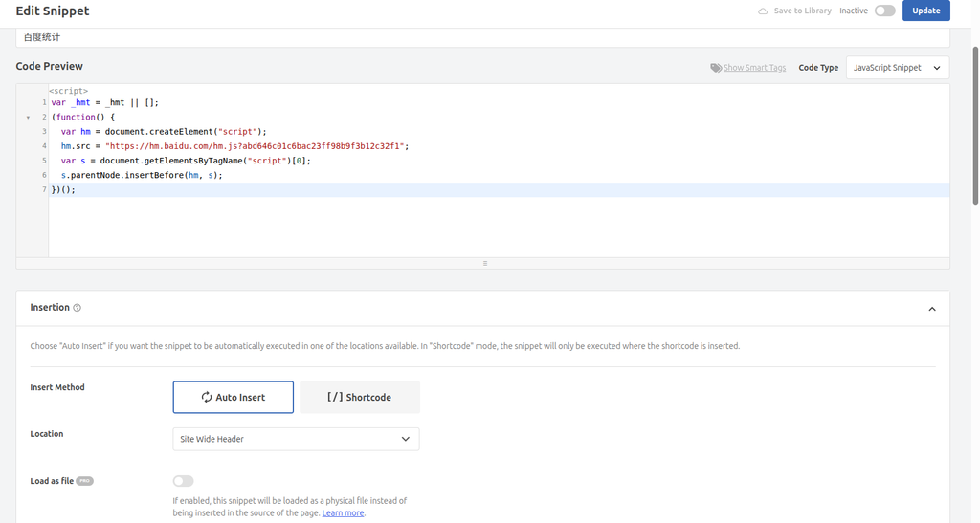Viewport: 980px width, 523px height.
Task: Click the Save to Library link
Action: click(x=802, y=11)
